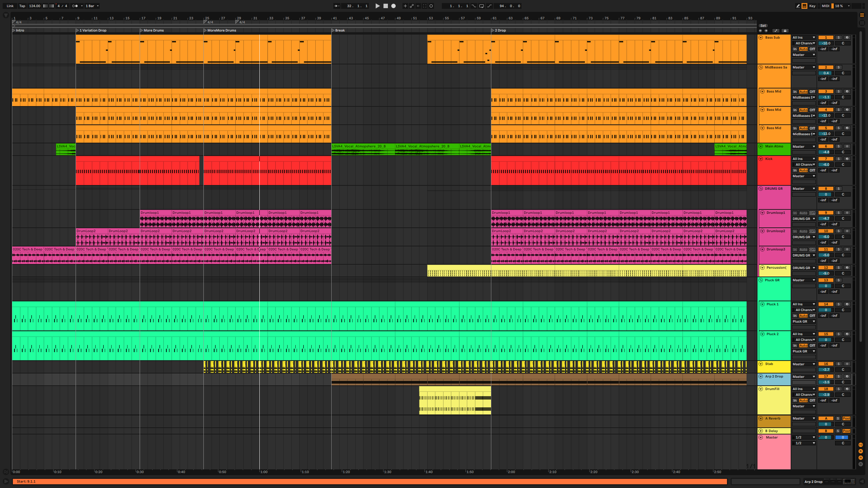This screenshot has width=868, height=488.
Task: Enable the Draw Mode pencil icon
Action: (798, 6)
